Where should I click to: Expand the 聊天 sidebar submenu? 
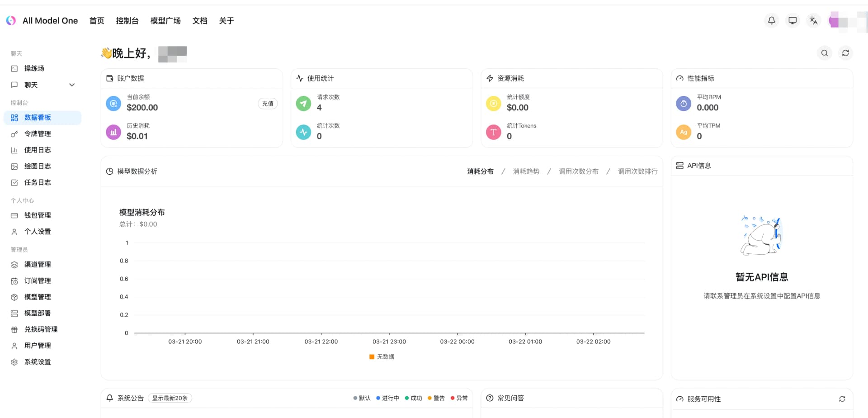(72, 85)
